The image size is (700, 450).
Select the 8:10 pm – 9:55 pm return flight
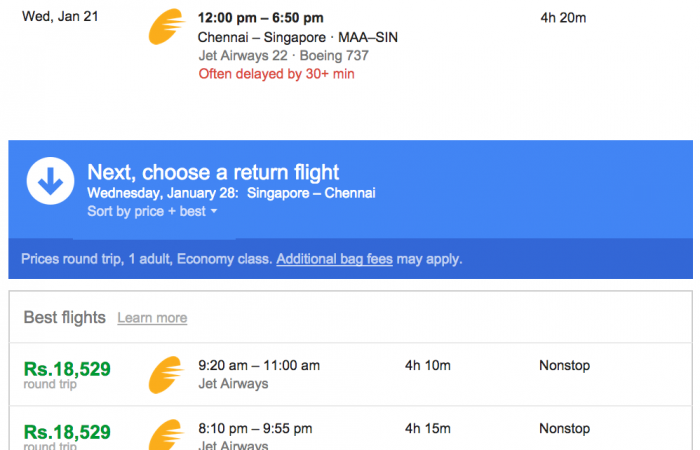pos(255,429)
